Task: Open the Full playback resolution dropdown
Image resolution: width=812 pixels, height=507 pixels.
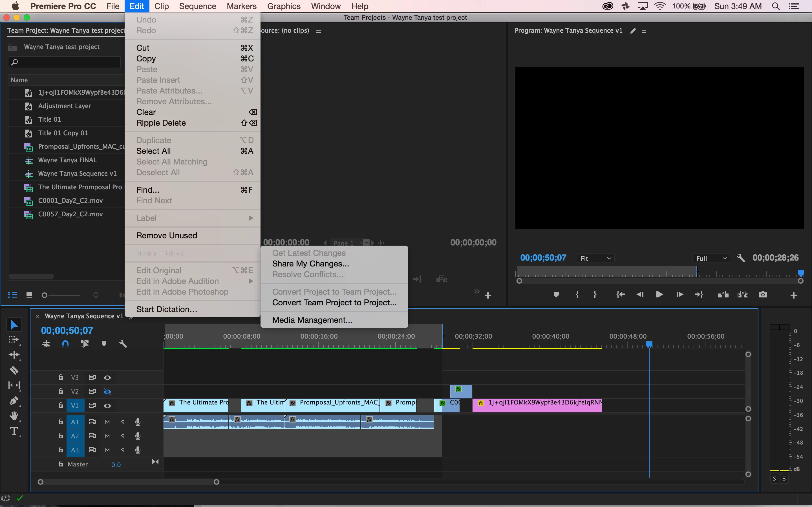Action: point(711,258)
